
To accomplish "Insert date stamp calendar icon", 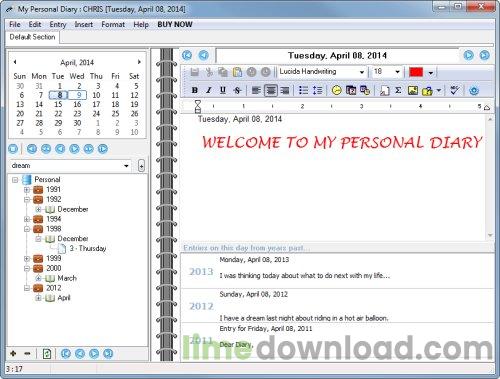I will click(351, 90).
